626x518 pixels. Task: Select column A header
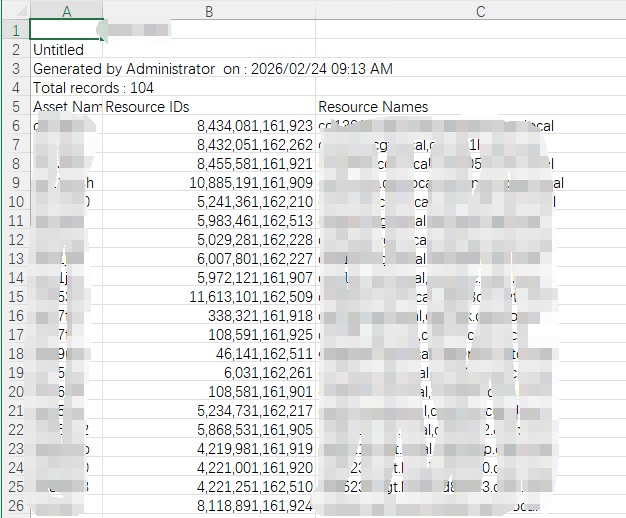(x=66, y=11)
